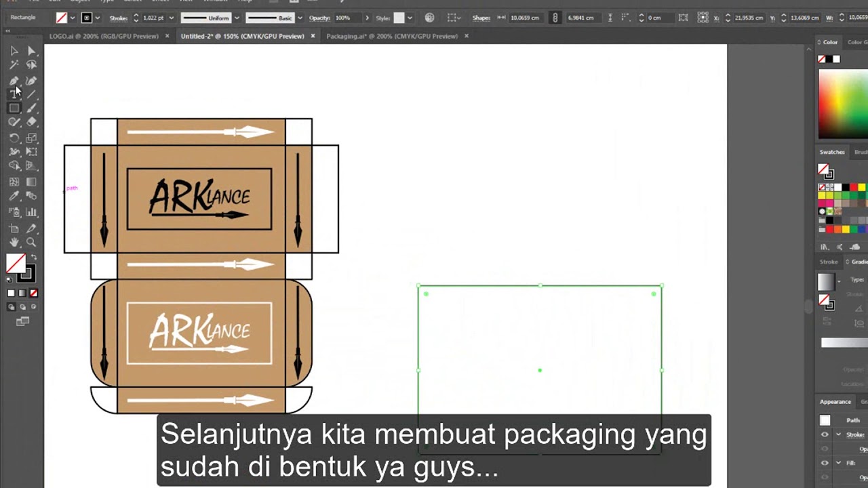868x488 pixels.
Task: Activate the Hand tool
Action: [14, 243]
